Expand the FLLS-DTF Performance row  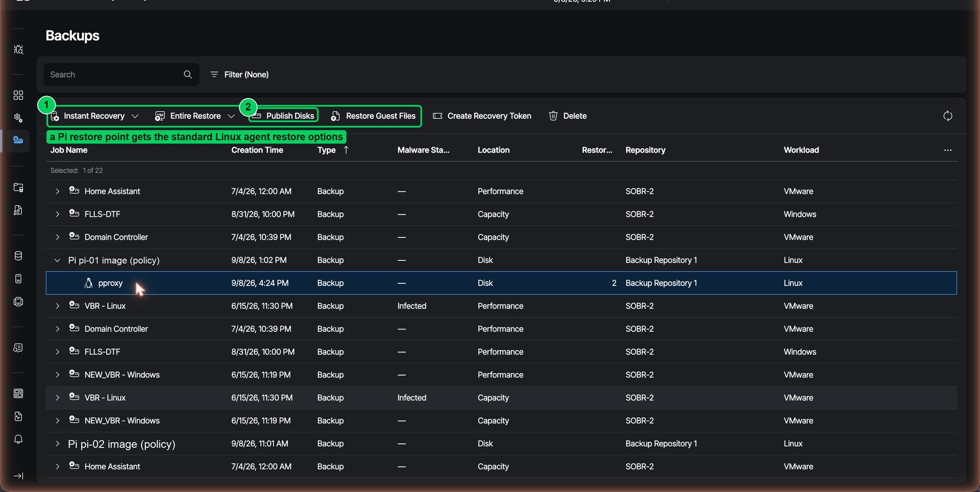[57, 352]
